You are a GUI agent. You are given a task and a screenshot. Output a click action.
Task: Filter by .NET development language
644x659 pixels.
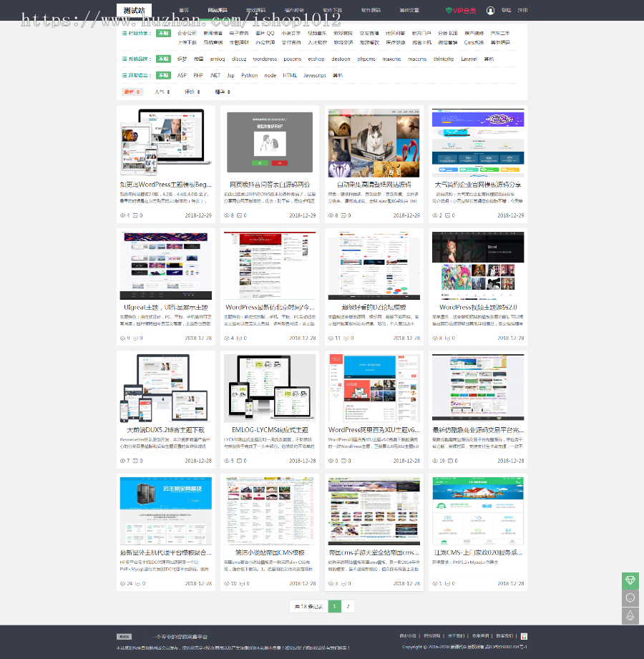(x=215, y=76)
